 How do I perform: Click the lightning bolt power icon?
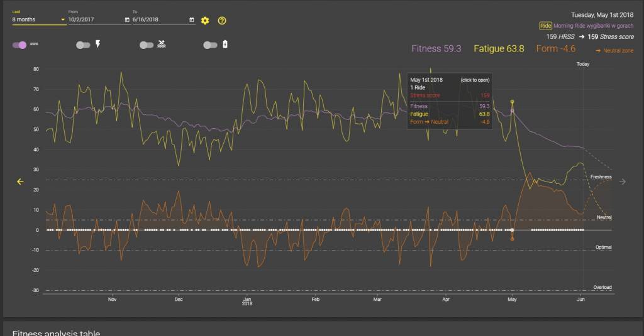(x=97, y=44)
